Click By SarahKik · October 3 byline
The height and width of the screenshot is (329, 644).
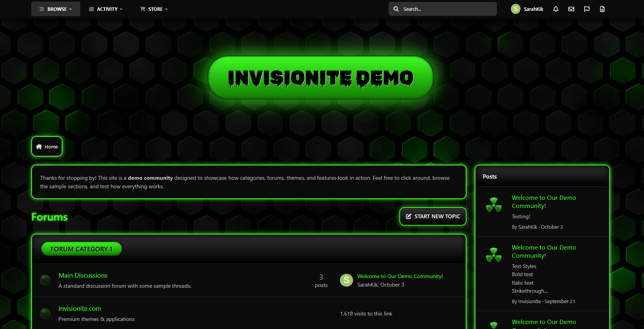[537, 227]
